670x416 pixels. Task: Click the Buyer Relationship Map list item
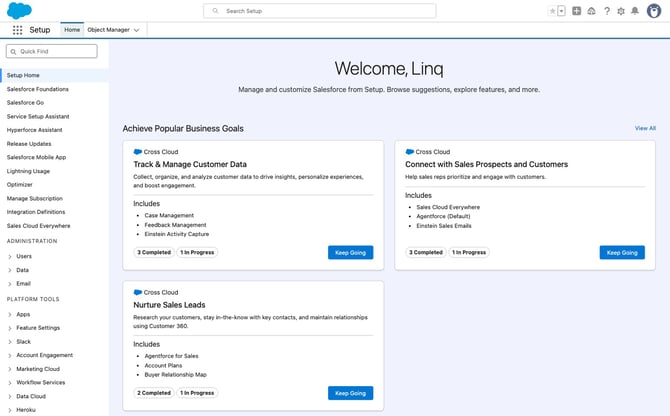click(176, 375)
